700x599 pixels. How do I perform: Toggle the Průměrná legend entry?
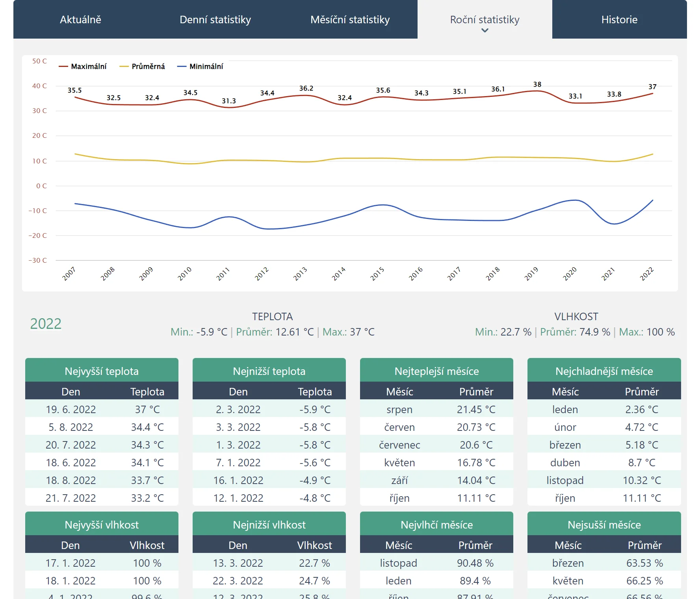pos(142,67)
